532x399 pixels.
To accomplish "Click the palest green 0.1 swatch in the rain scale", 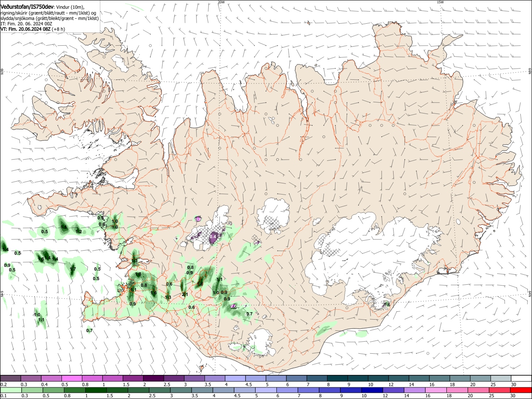I will [10, 390].
